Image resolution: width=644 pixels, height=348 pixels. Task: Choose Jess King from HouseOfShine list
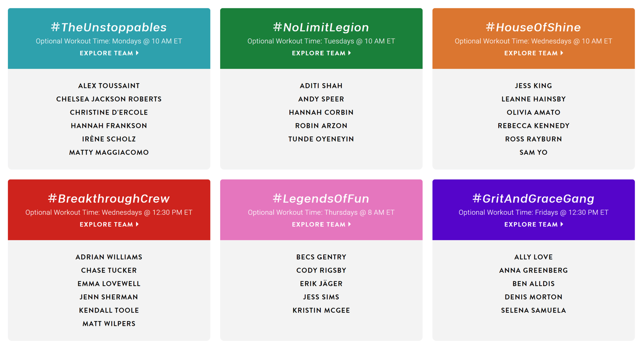coord(533,86)
